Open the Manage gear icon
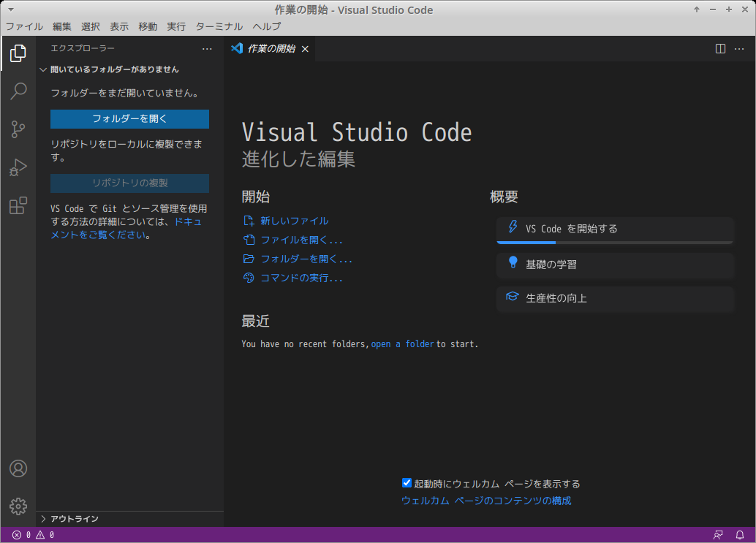756x543 pixels. coord(18,506)
